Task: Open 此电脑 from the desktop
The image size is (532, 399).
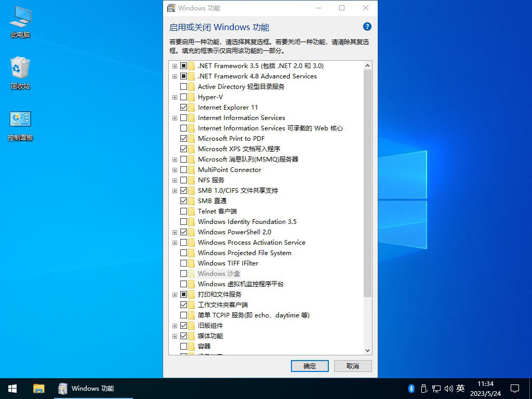Action: pos(19,21)
